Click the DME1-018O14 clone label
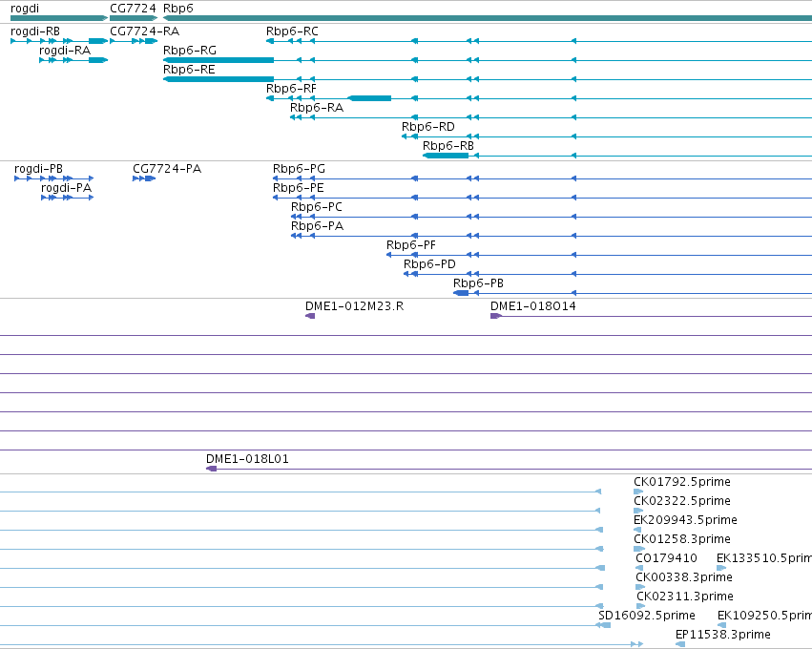Image resolution: width=812 pixels, height=649 pixels. pos(532,306)
